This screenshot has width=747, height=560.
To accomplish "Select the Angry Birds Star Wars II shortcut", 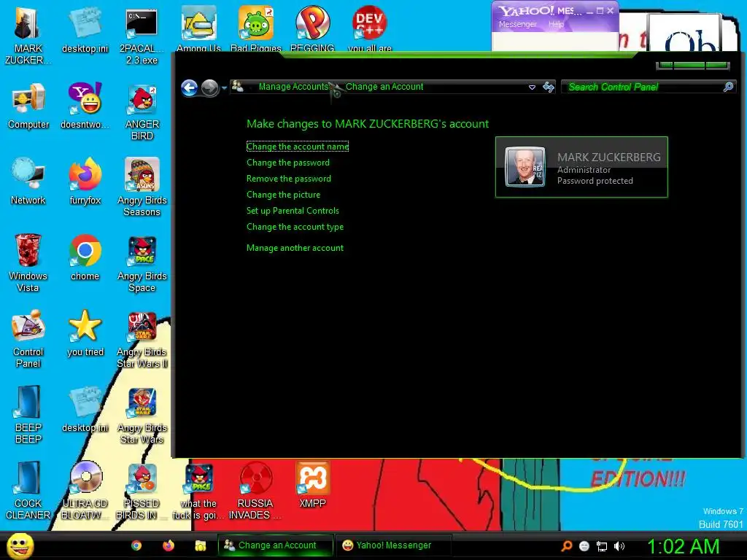I will tap(142, 340).
